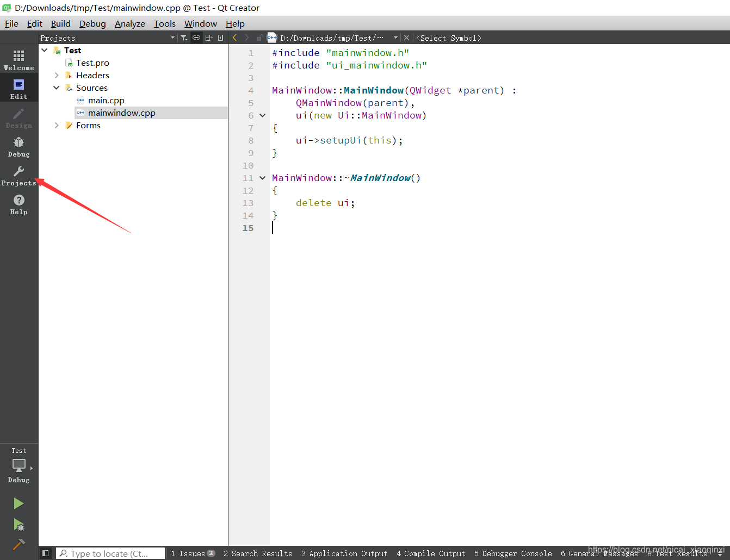This screenshot has width=730, height=560.
Task: Open the Debug menu
Action: coord(92,23)
